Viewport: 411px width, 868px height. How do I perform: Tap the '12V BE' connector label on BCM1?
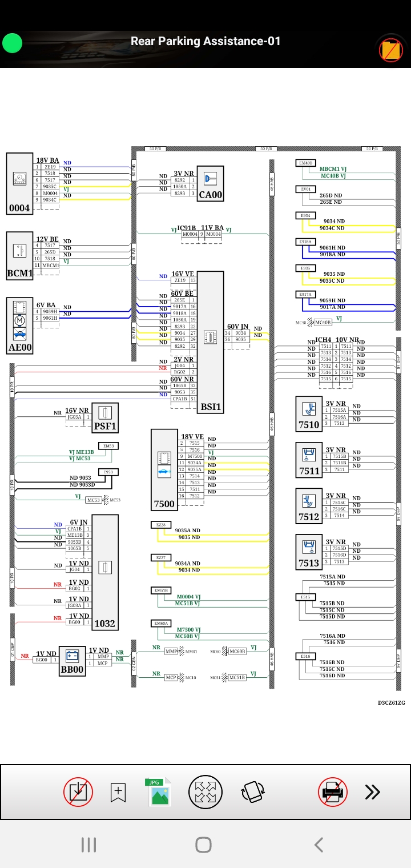[47, 239]
